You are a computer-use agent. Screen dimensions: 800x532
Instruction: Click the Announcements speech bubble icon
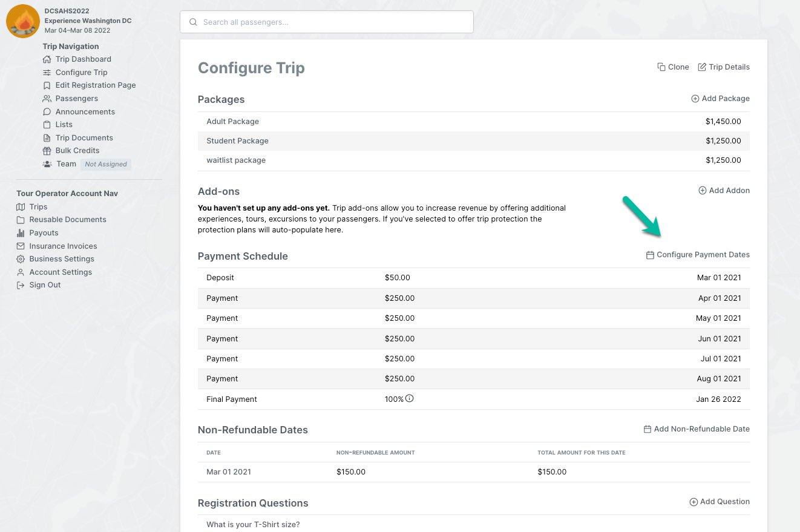(47, 112)
